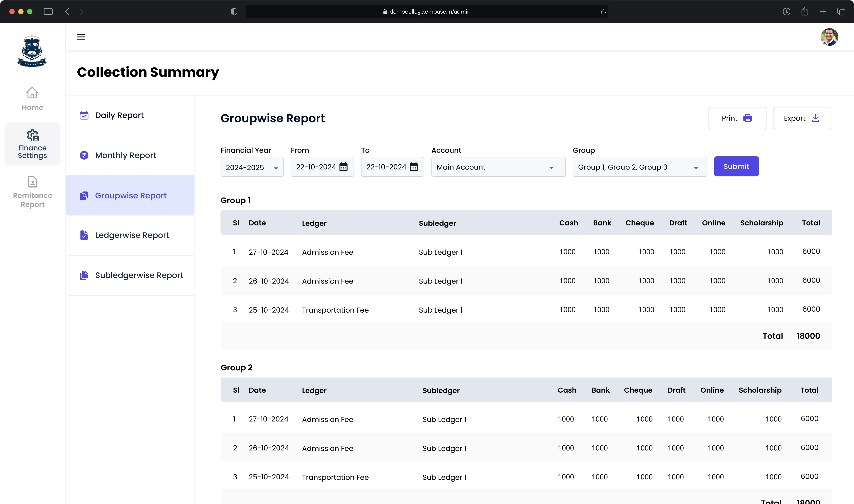Click the Ledgerwise Report file icon
The height and width of the screenshot is (504, 854).
84,235
